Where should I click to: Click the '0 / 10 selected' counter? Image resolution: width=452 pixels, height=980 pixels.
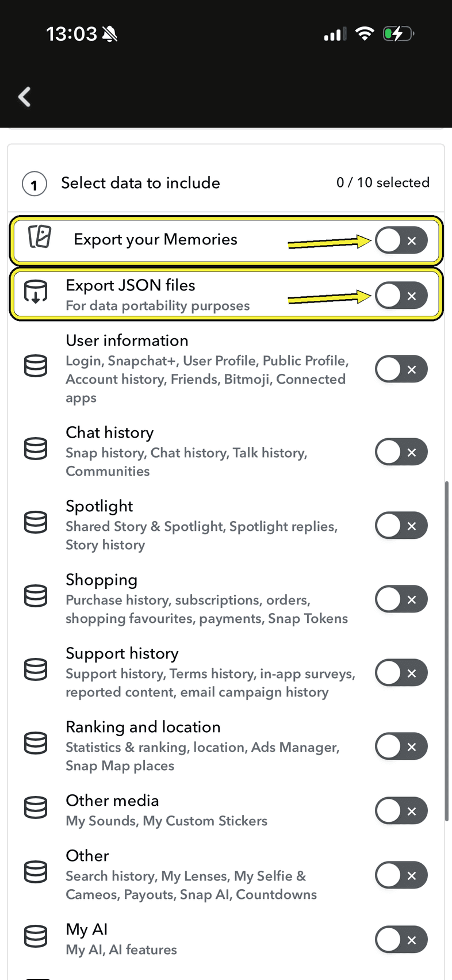point(383,182)
